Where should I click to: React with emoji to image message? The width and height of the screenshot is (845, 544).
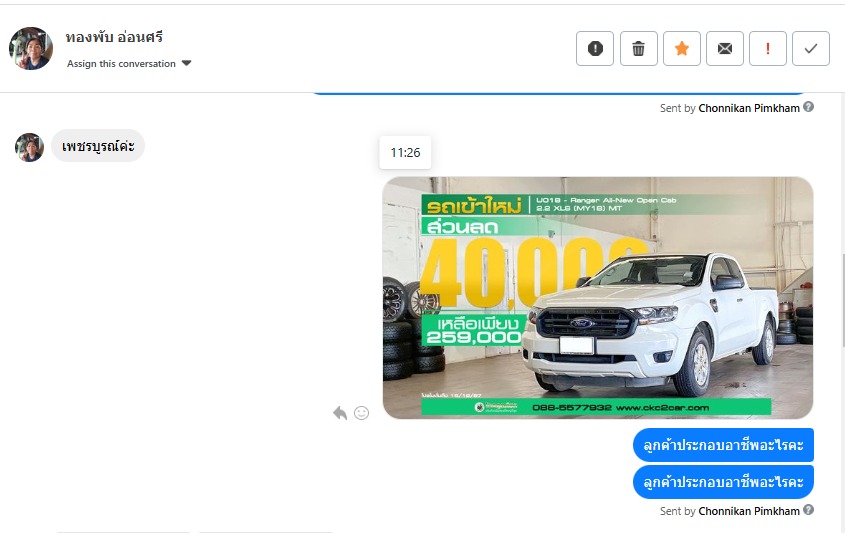tap(362, 413)
